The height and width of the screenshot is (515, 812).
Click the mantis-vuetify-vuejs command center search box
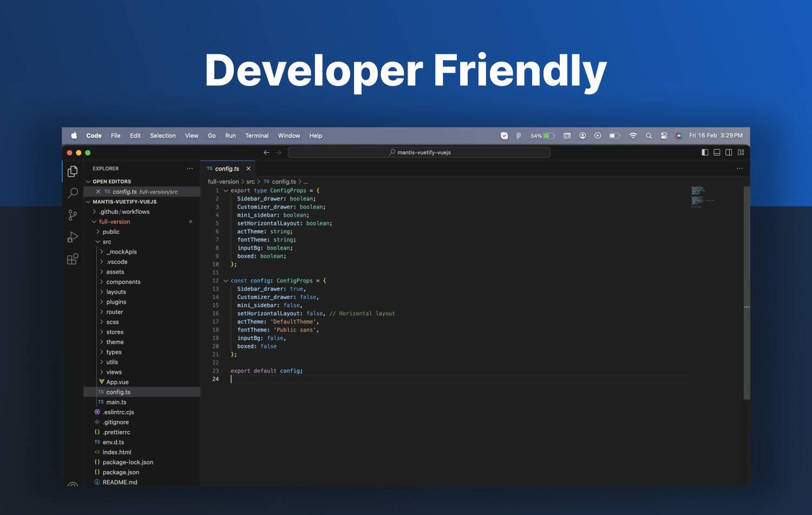(x=419, y=152)
